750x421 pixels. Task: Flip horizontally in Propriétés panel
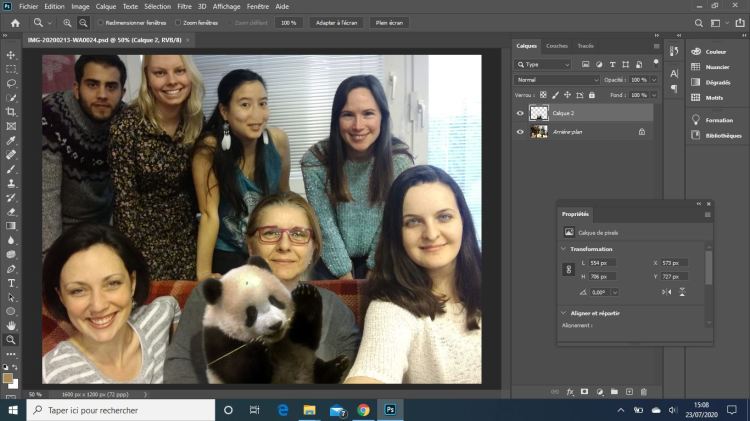(x=666, y=292)
